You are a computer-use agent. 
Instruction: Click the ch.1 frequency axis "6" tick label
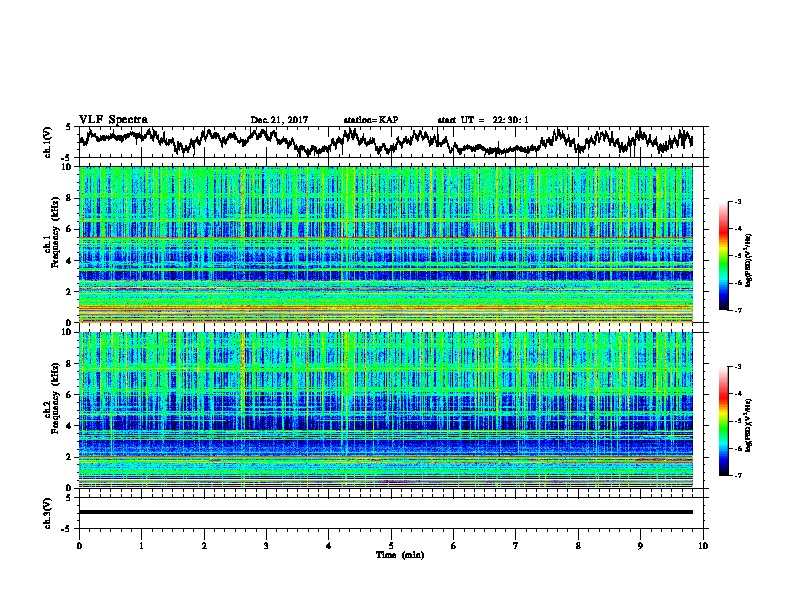(69, 229)
